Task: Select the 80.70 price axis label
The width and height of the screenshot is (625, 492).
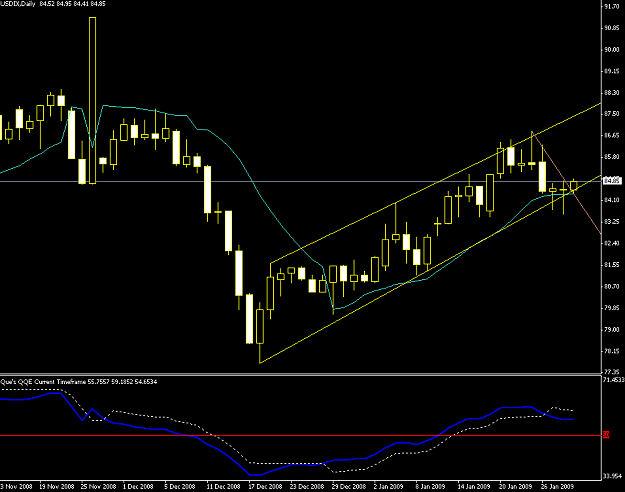Action: 612,286
